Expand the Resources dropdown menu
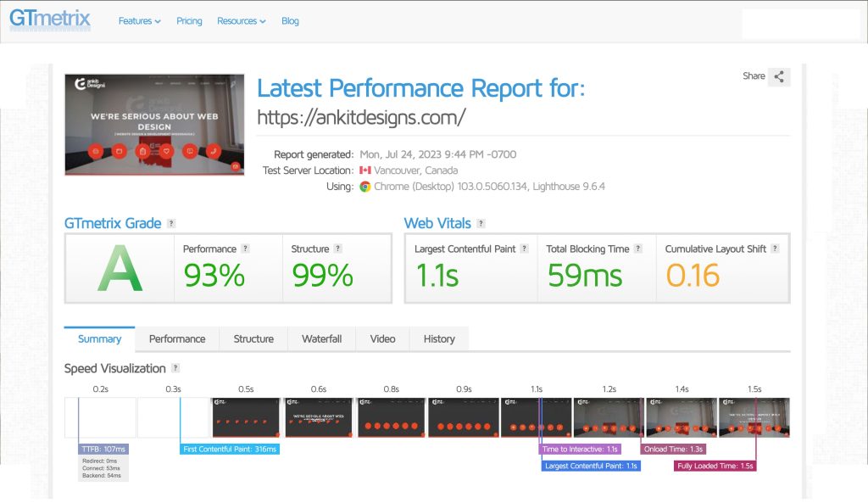Viewport: 868px width, 503px height. point(241,21)
